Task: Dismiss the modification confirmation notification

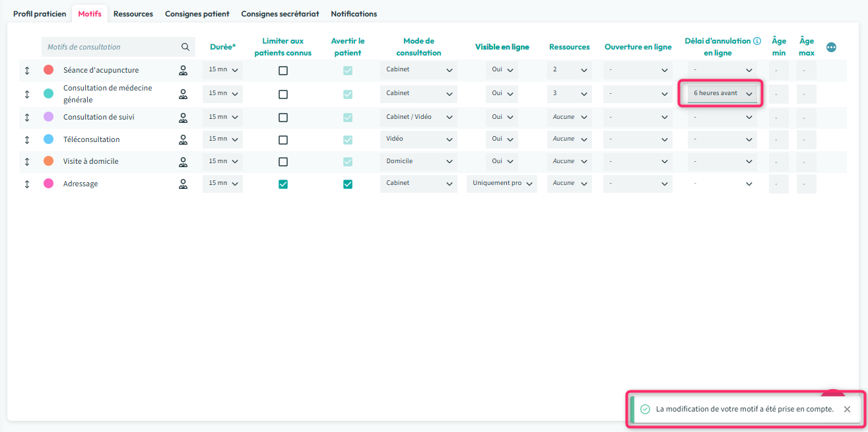Action: click(x=847, y=410)
